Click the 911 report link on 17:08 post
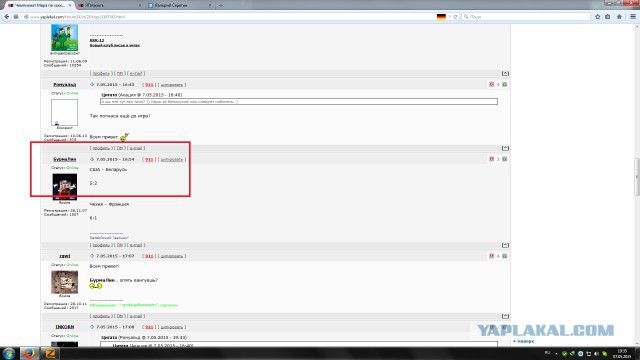The height and width of the screenshot is (360, 640). tap(149, 327)
